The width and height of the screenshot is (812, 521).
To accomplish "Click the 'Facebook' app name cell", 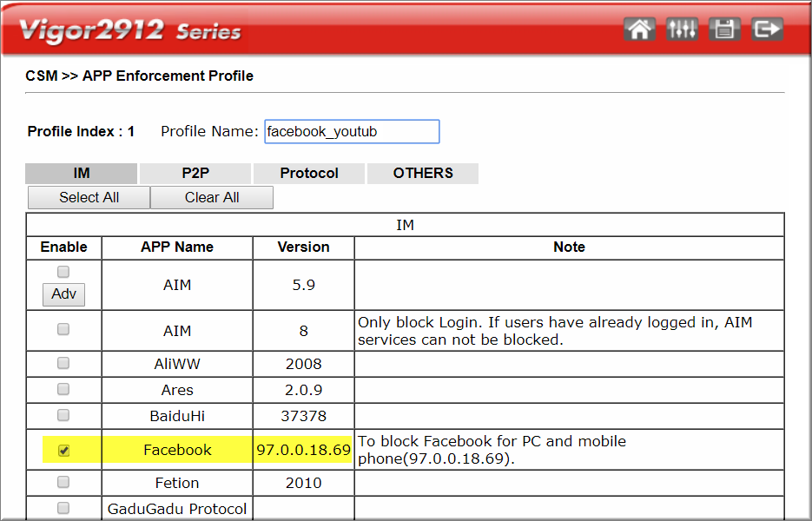I will [177, 450].
